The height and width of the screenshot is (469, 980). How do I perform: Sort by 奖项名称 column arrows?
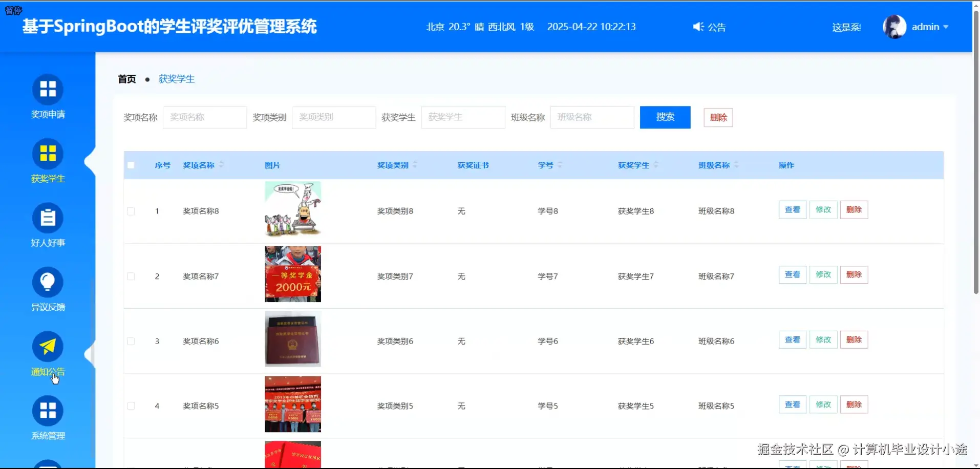(222, 165)
